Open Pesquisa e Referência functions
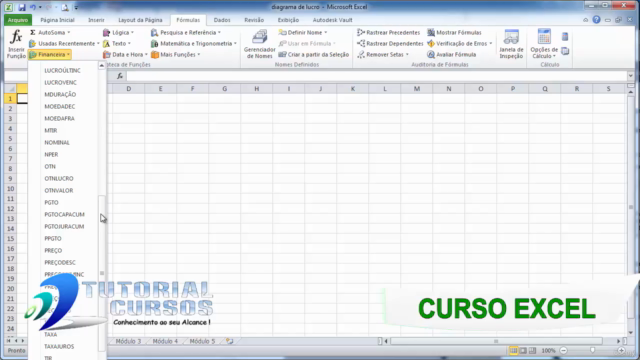 185,32
